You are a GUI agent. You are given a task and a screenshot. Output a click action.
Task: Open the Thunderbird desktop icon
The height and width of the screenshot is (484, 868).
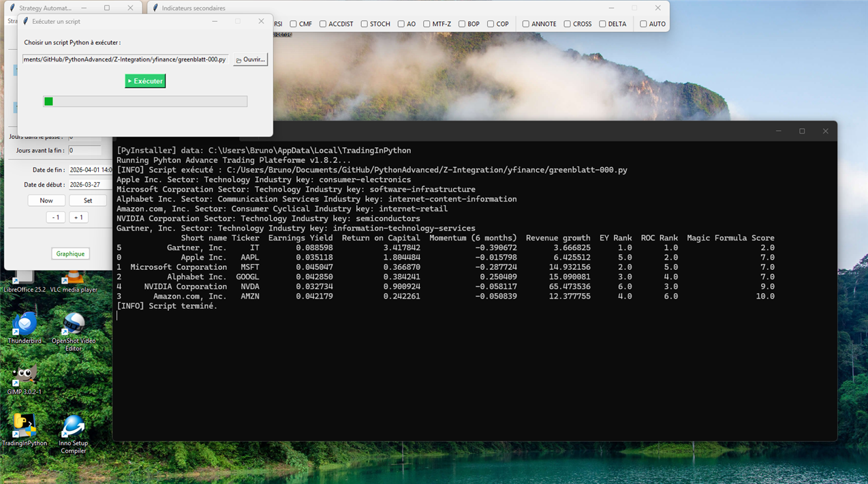pos(25,324)
